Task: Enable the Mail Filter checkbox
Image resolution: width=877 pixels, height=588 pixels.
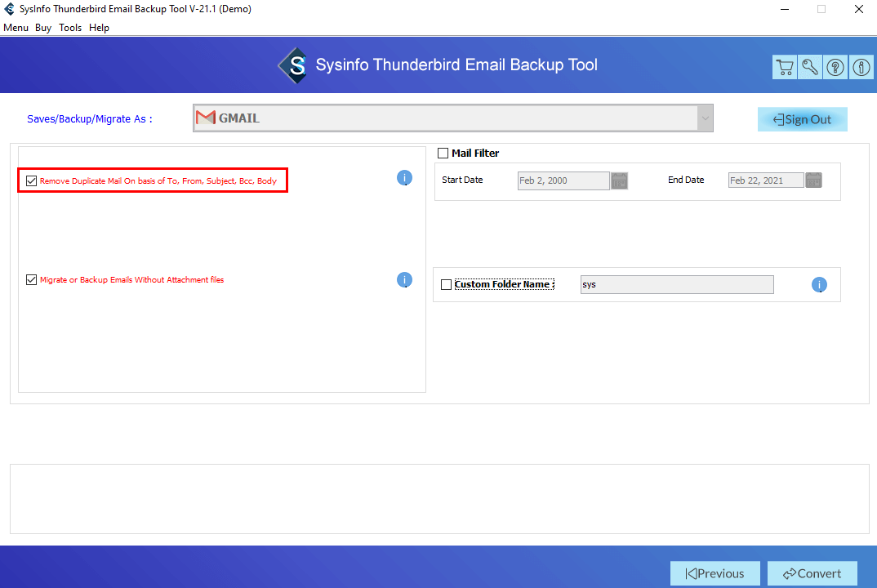Action: [x=443, y=154]
